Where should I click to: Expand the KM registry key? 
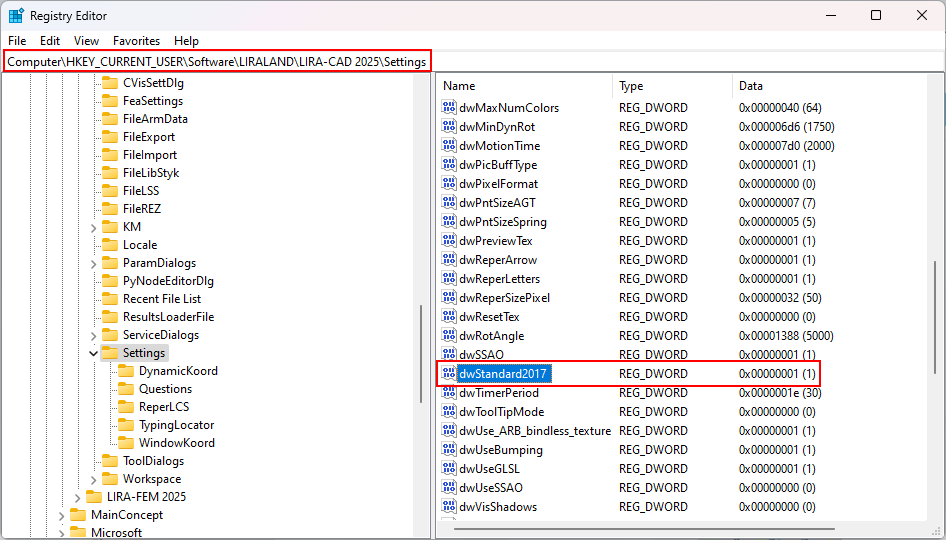coord(93,227)
